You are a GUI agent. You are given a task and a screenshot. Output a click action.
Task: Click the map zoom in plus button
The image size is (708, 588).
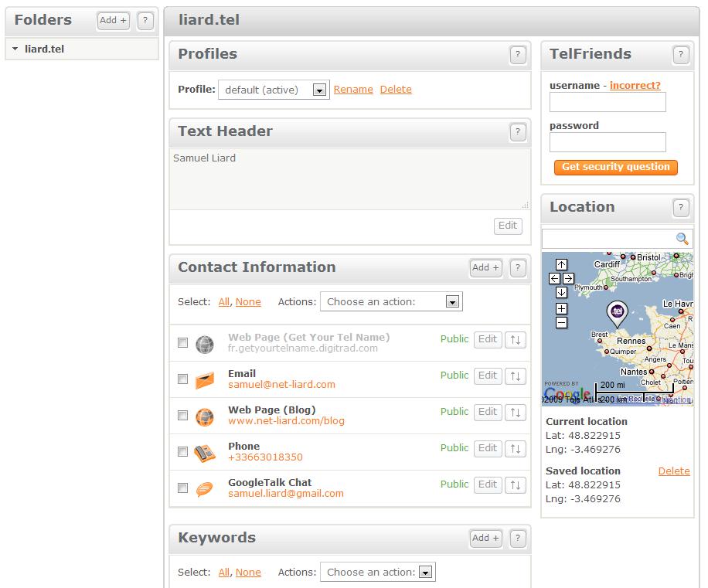(x=561, y=308)
